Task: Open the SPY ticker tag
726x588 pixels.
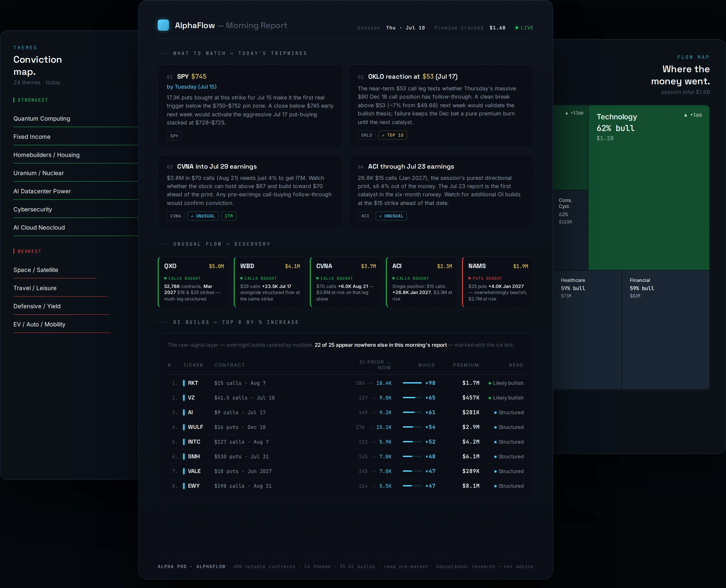Action: point(174,136)
